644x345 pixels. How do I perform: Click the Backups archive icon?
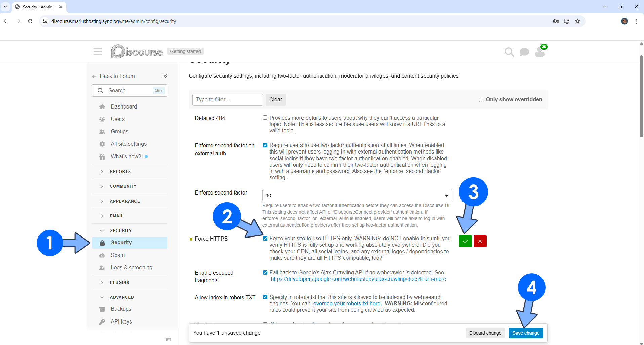[102, 309]
